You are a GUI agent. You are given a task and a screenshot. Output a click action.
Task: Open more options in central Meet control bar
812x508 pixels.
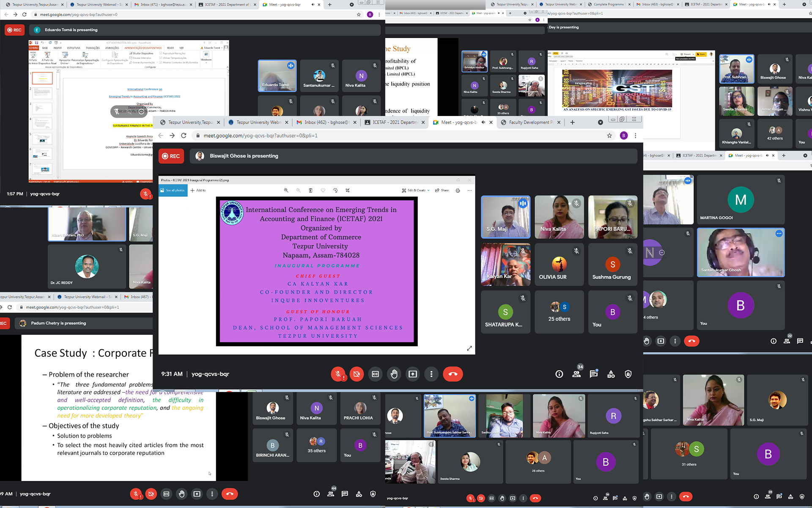[x=431, y=374]
